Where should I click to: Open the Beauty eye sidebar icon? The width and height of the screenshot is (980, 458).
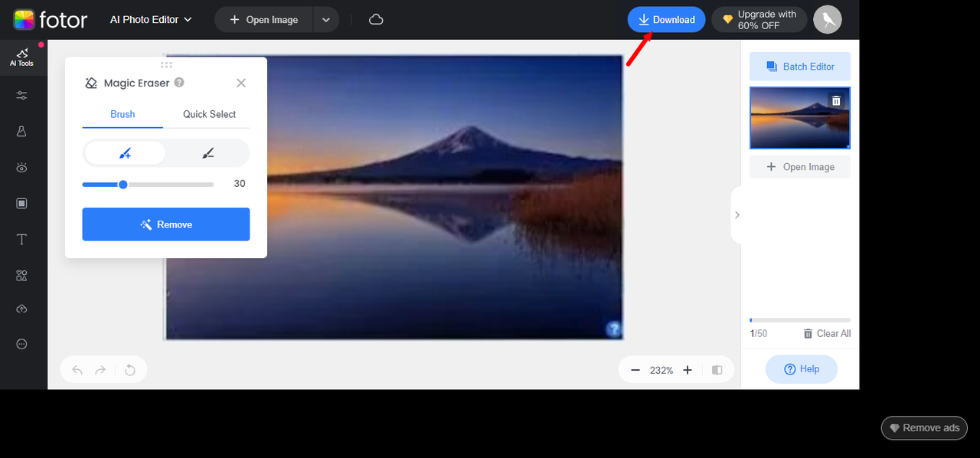(21, 167)
